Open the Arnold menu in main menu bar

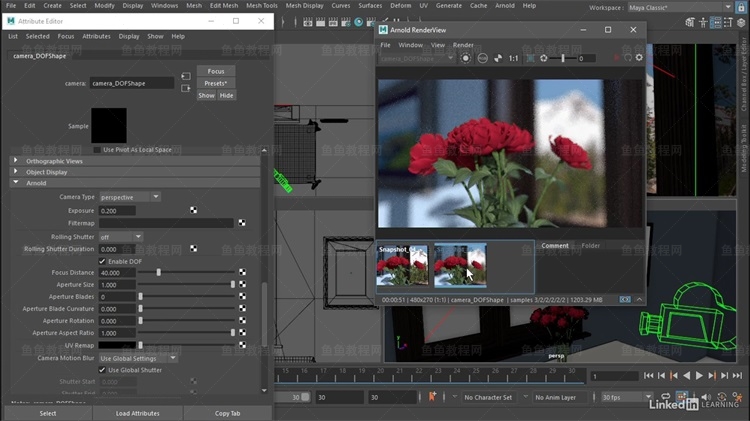505,6
